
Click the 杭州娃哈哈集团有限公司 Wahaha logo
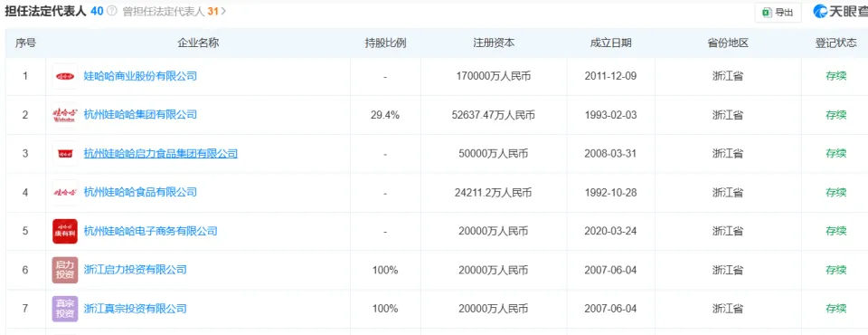[x=65, y=115]
